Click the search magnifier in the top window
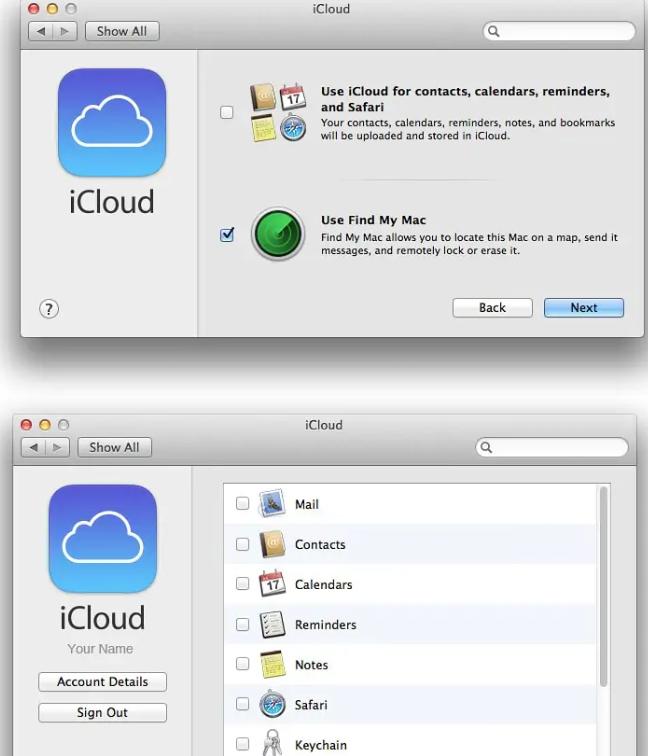 493,31
